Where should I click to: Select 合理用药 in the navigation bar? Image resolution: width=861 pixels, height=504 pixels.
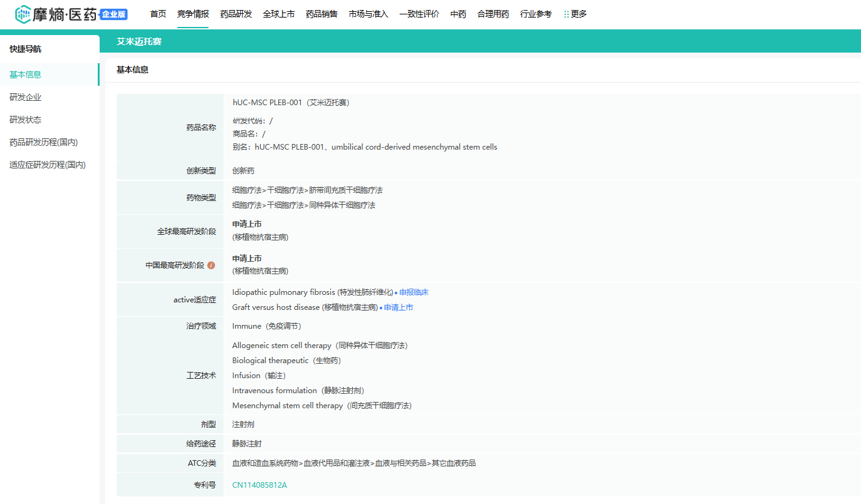coord(493,14)
